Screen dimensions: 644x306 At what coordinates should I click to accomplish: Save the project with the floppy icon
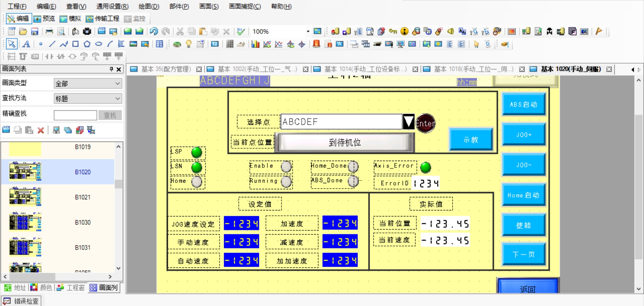click(x=35, y=32)
